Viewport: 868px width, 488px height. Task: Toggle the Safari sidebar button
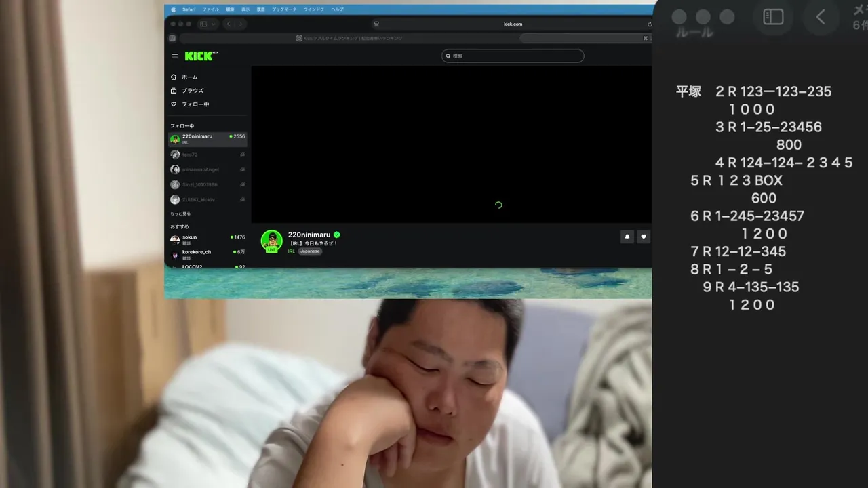(203, 24)
